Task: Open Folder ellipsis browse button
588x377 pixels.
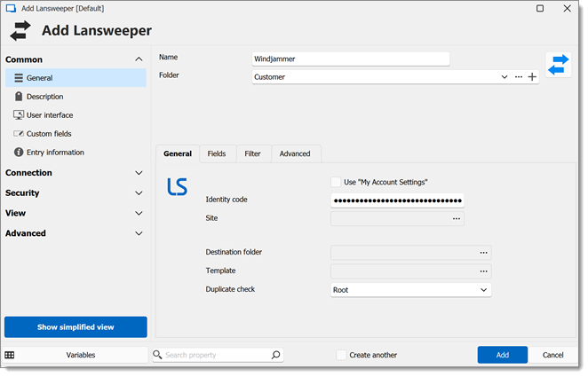Action: (x=519, y=77)
